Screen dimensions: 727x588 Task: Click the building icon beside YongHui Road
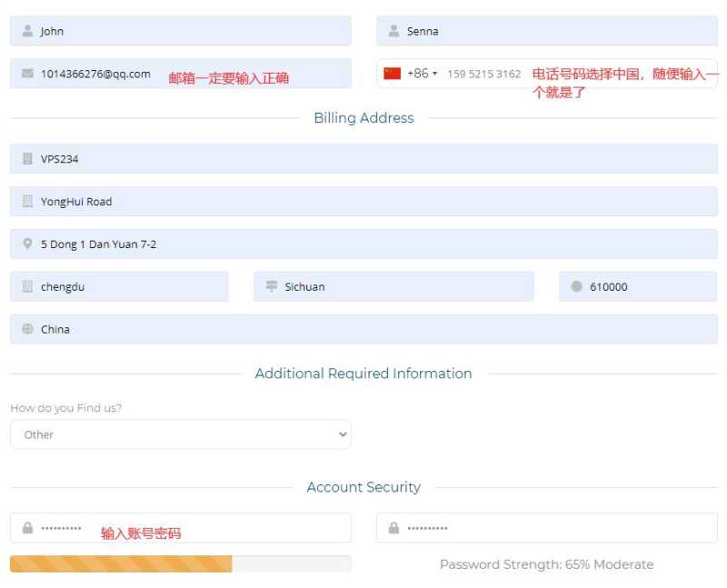[x=27, y=201]
